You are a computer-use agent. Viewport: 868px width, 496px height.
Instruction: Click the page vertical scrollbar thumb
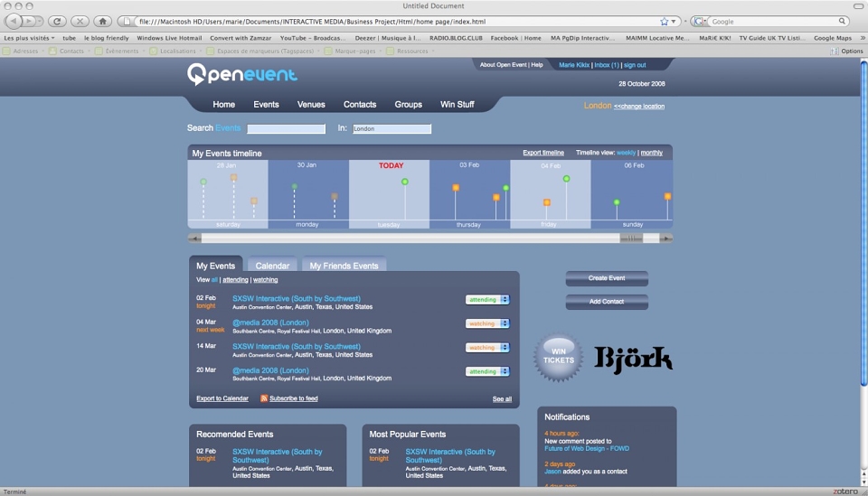click(x=863, y=223)
